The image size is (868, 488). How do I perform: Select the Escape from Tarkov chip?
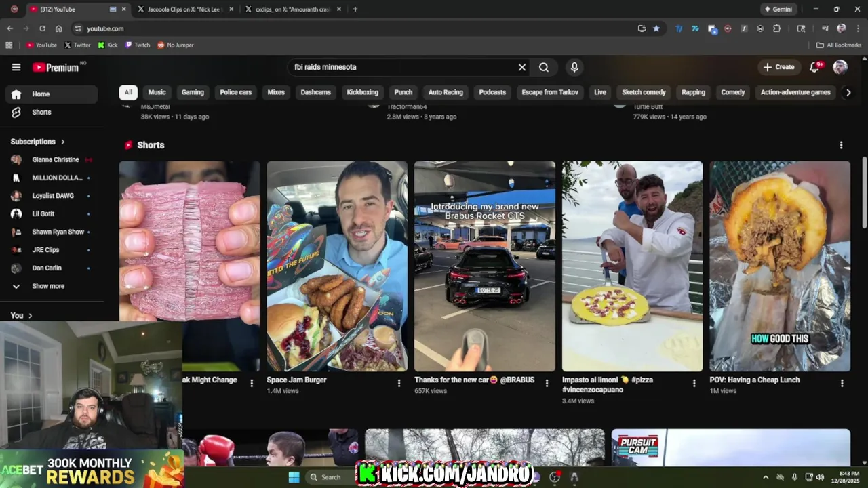[550, 92]
